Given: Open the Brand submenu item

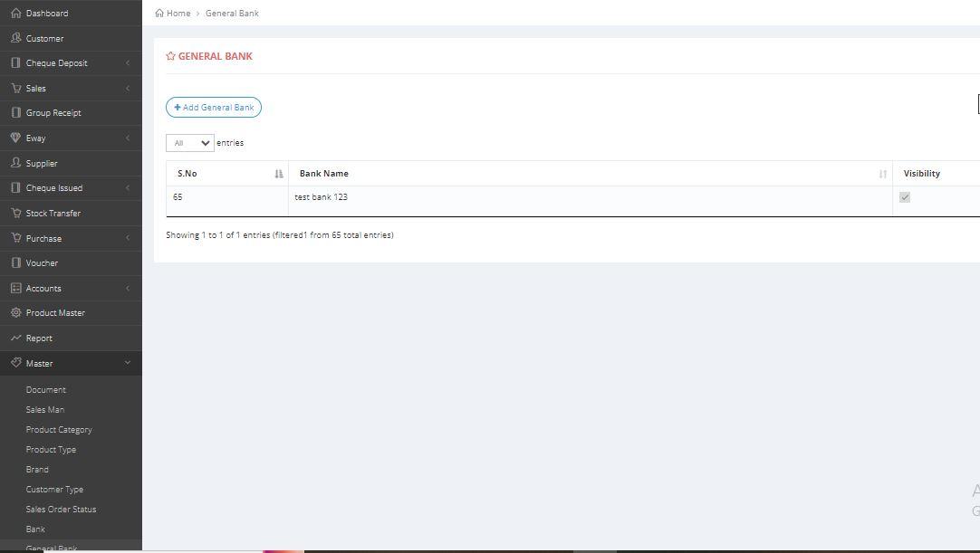Looking at the screenshot, I should [x=37, y=470].
